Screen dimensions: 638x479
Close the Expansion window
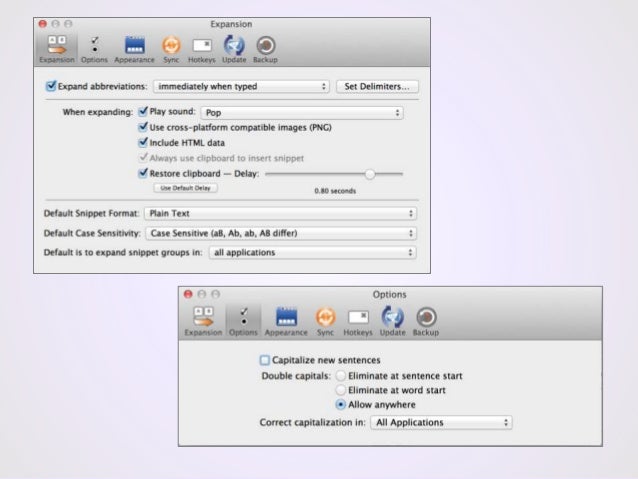pyautogui.click(x=43, y=24)
